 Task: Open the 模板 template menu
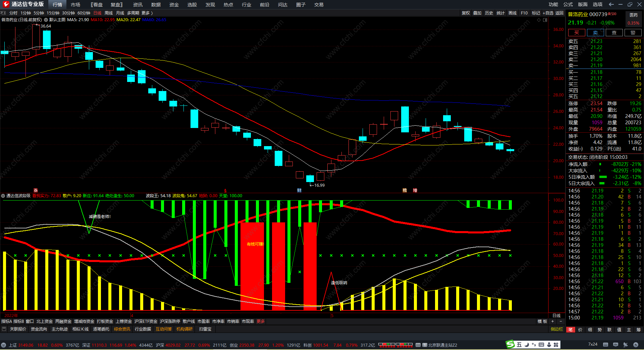(x=542, y=321)
